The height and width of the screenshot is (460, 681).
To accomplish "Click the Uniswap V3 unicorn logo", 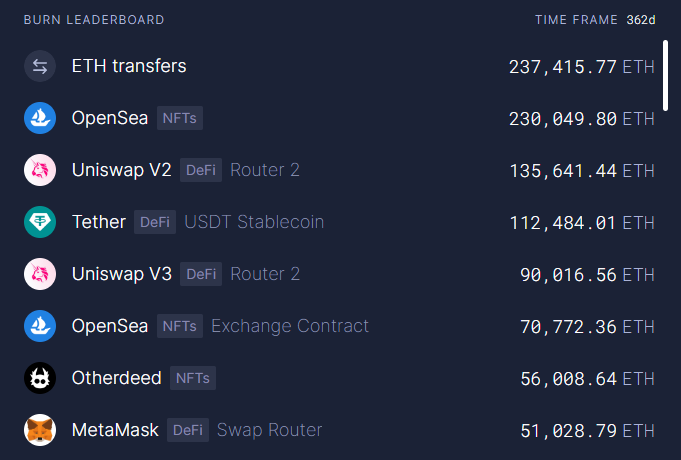I will [x=40, y=274].
